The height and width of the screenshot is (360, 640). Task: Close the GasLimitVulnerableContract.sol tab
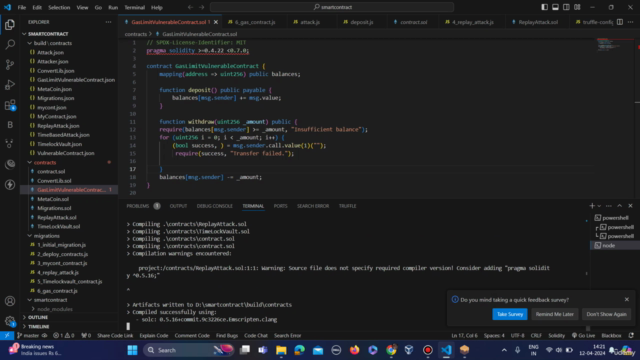point(216,22)
